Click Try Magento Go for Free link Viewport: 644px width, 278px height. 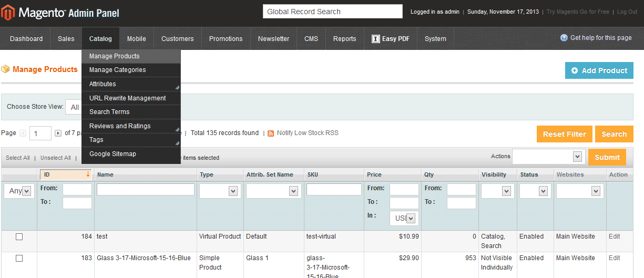[x=578, y=12]
